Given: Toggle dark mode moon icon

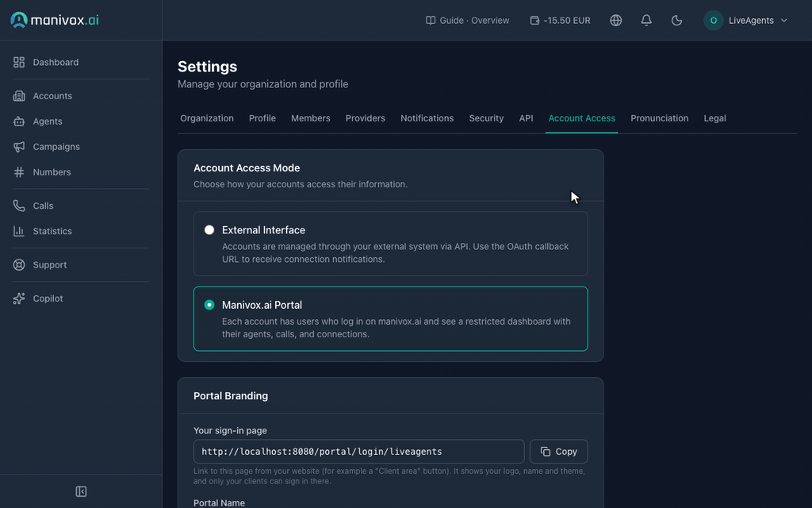Looking at the screenshot, I should pos(677,20).
